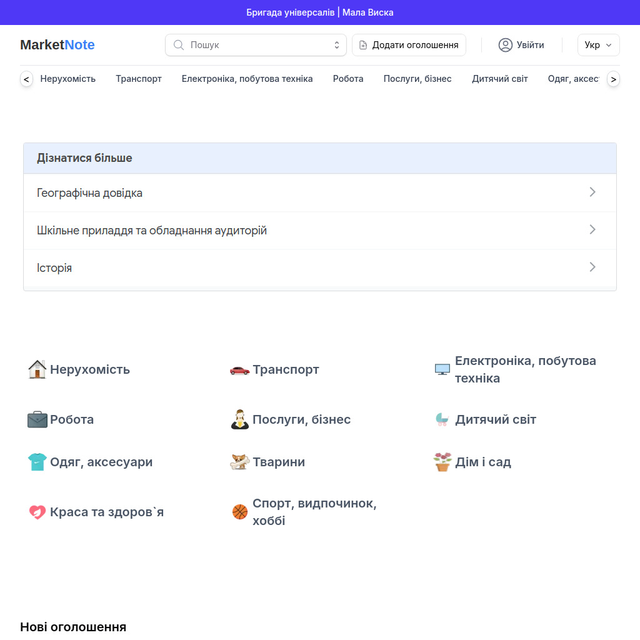Click the house icon beside Нерухомість

coord(37,369)
